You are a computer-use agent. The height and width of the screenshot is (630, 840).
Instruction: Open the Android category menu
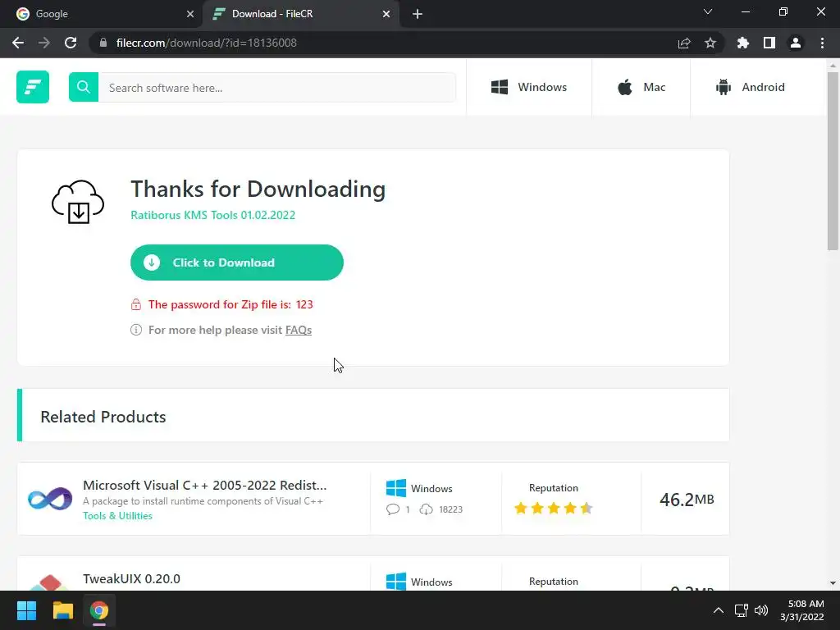pyautogui.click(x=750, y=87)
